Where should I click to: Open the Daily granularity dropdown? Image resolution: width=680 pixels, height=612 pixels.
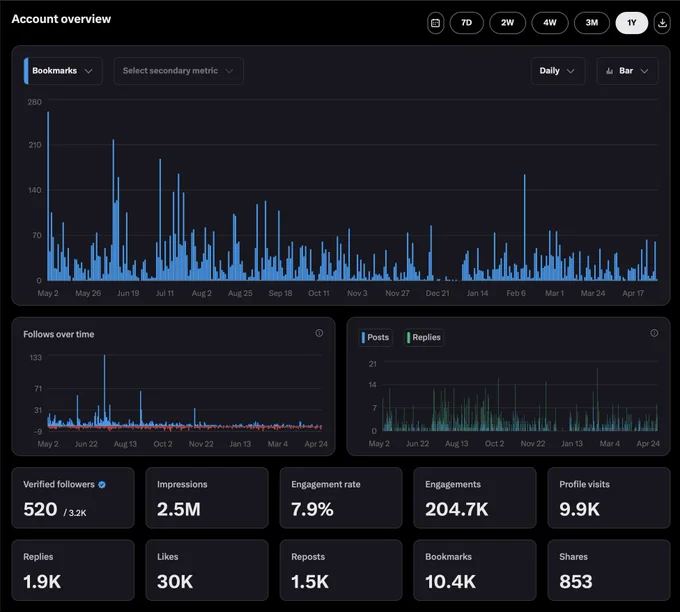click(x=558, y=71)
